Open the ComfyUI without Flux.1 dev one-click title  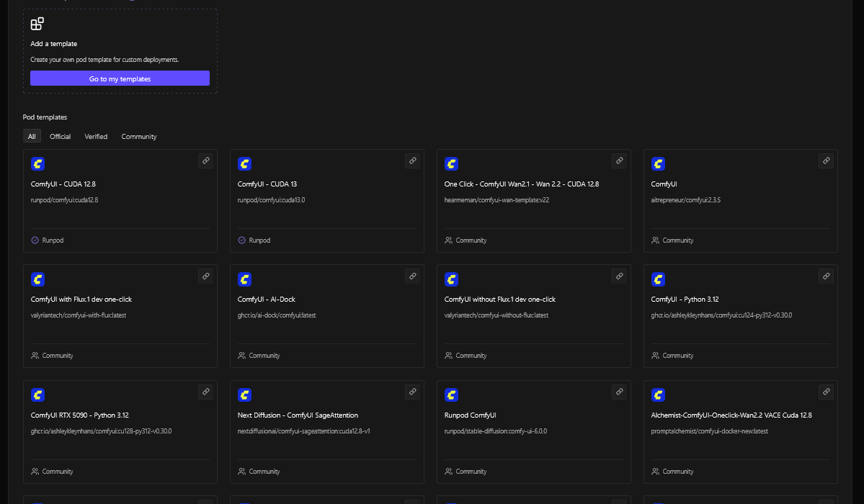pos(500,299)
